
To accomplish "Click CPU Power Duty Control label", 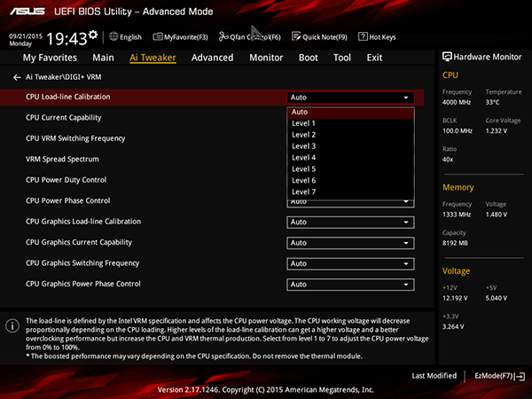I will point(66,180).
